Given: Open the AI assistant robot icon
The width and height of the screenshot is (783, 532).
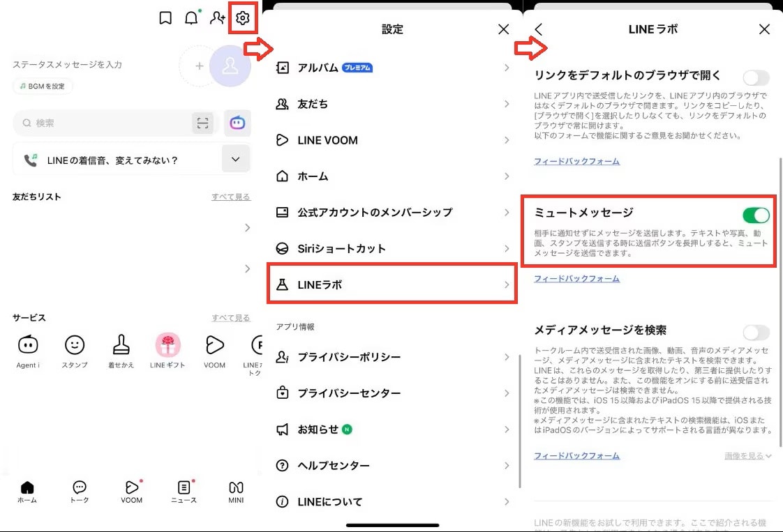Looking at the screenshot, I should point(237,123).
